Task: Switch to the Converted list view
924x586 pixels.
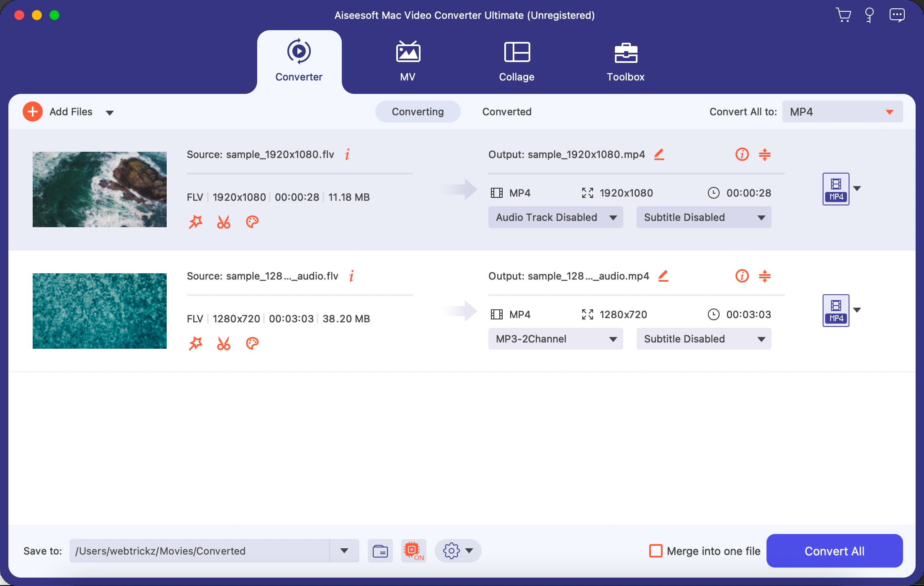Action: click(507, 112)
